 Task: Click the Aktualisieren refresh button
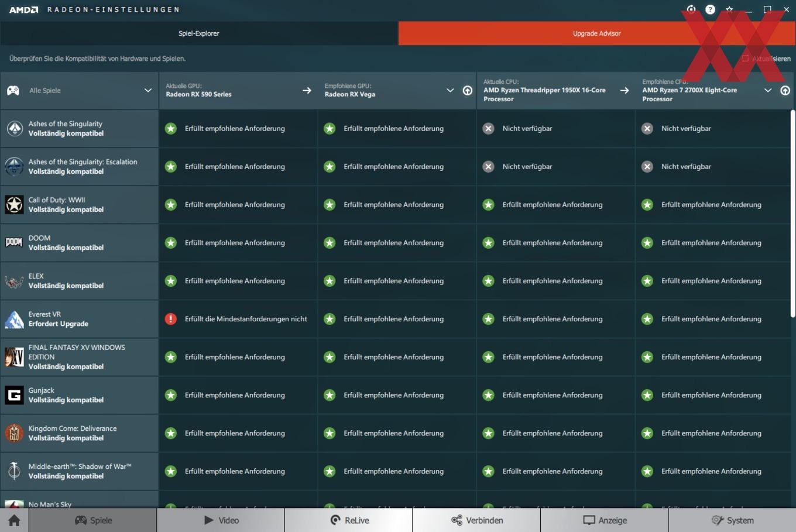pyautogui.click(x=766, y=59)
